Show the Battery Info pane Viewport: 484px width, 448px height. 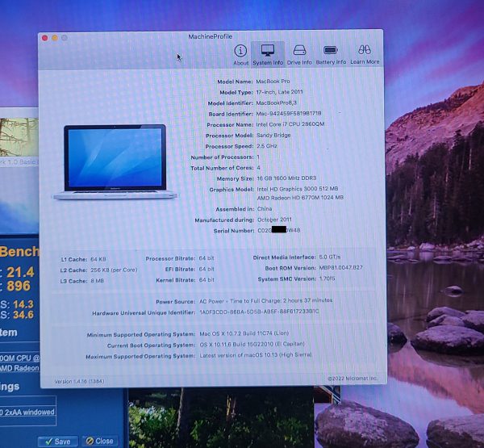(x=330, y=53)
